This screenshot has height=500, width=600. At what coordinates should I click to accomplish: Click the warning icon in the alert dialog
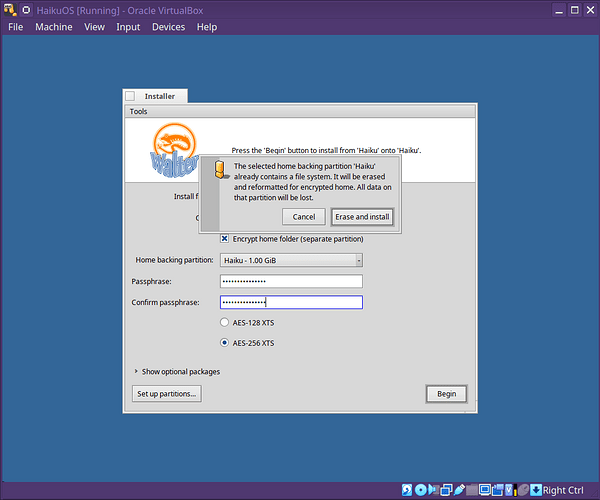pyautogui.click(x=221, y=169)
